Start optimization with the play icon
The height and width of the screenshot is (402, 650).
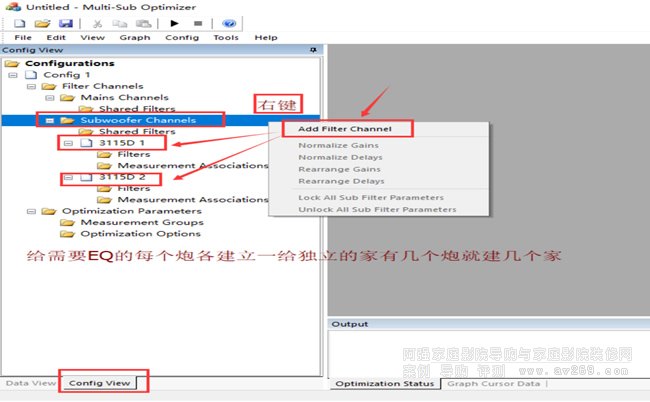point(176,23)
